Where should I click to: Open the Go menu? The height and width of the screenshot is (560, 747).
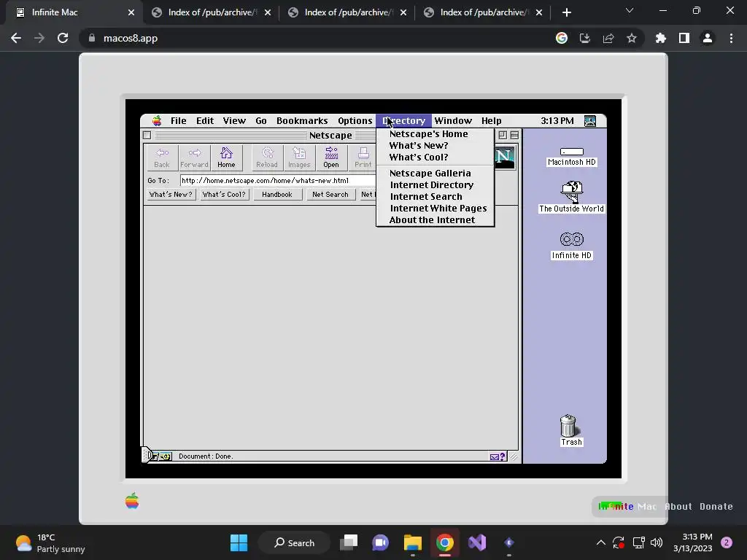pyautogui.click(x=261, y=121)
